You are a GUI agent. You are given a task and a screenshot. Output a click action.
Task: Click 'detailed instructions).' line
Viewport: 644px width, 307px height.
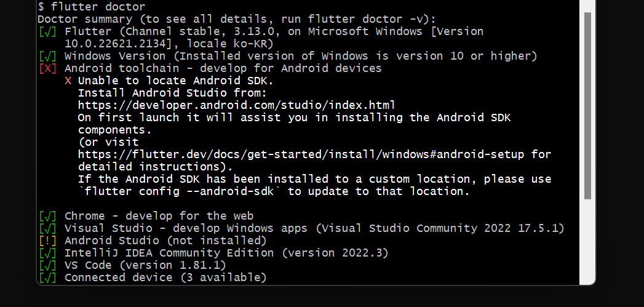click(156, 167)
